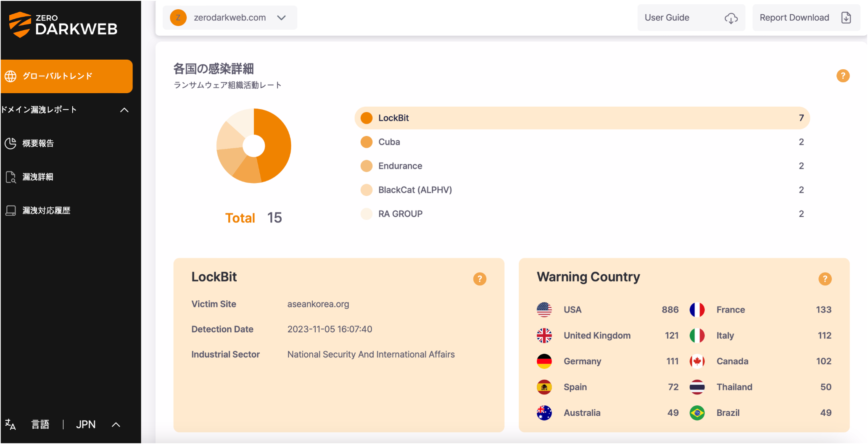Click the User Guide button
This screenshot has width=868, height=444.
(x=691, y=18)
